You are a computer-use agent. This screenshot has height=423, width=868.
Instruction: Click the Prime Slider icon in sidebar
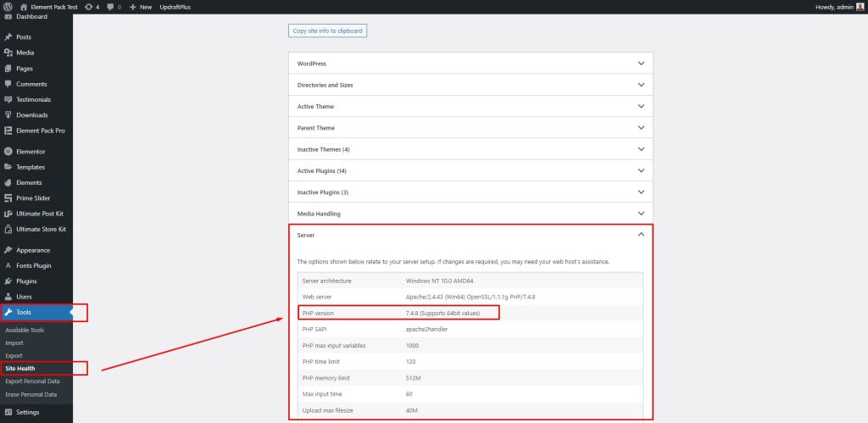click(8, 198)
